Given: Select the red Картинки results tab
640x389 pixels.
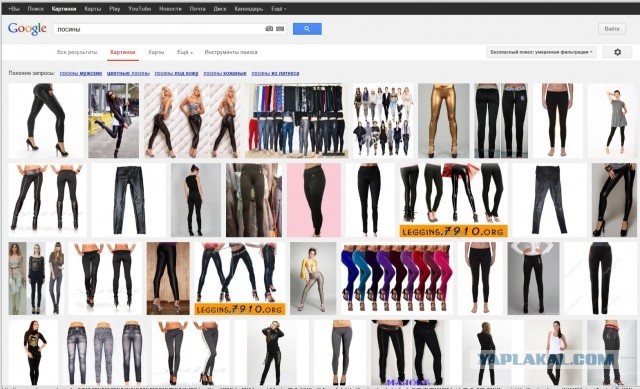Looking at the screenshot, I should 123,52.
